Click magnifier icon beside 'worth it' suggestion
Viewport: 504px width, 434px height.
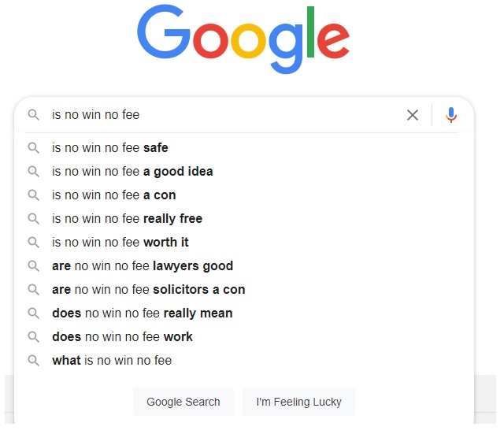point(34,242)
